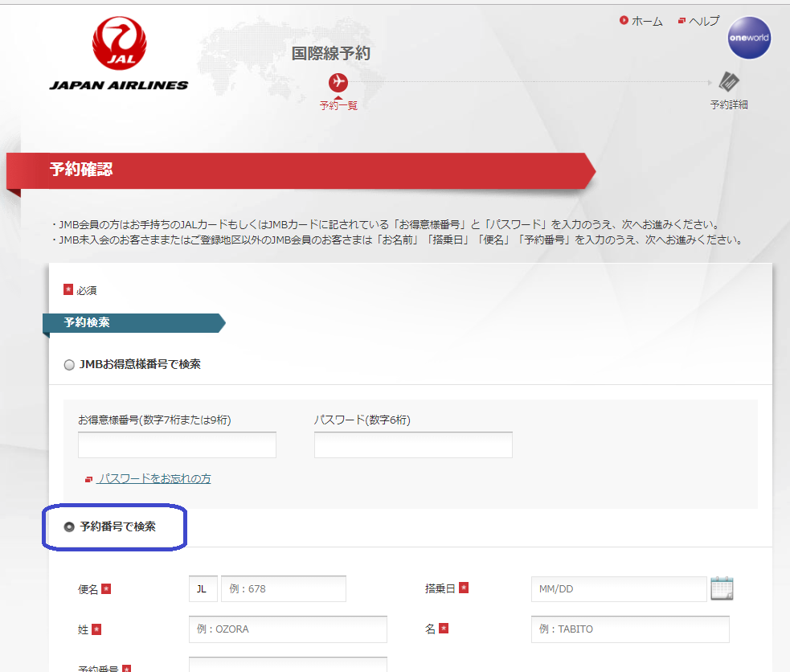This screenshot has height=672, width=790.
Task: Click the ticket icon for 予約詳細 step
Action: pyautogui.click(x=729, y=83)
